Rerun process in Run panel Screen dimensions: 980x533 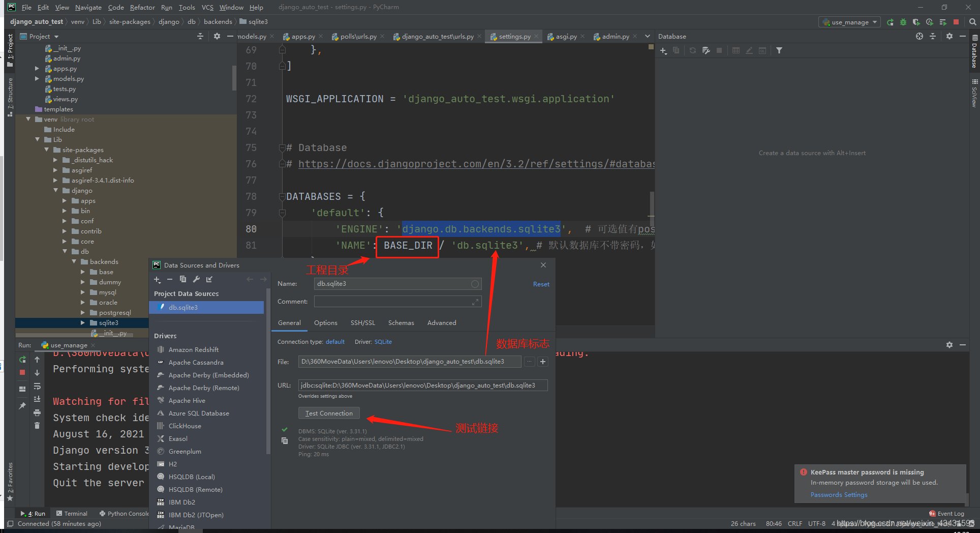tap(22, 360)
